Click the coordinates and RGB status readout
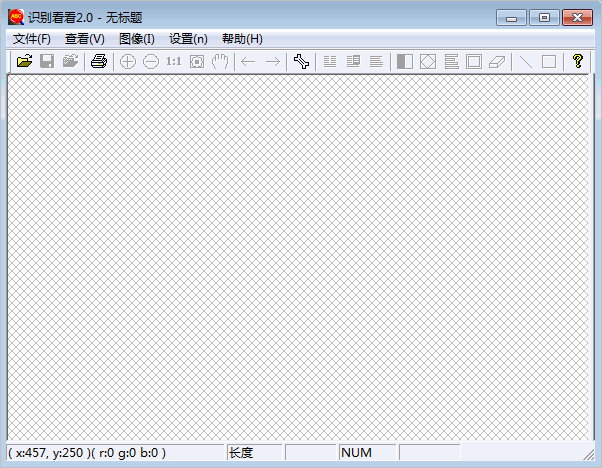This screenshot has height=468, width=602. point(115,453)
